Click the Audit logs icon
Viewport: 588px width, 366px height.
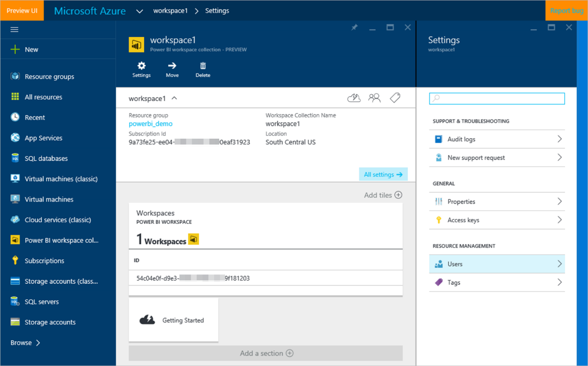tap(438, 139)
